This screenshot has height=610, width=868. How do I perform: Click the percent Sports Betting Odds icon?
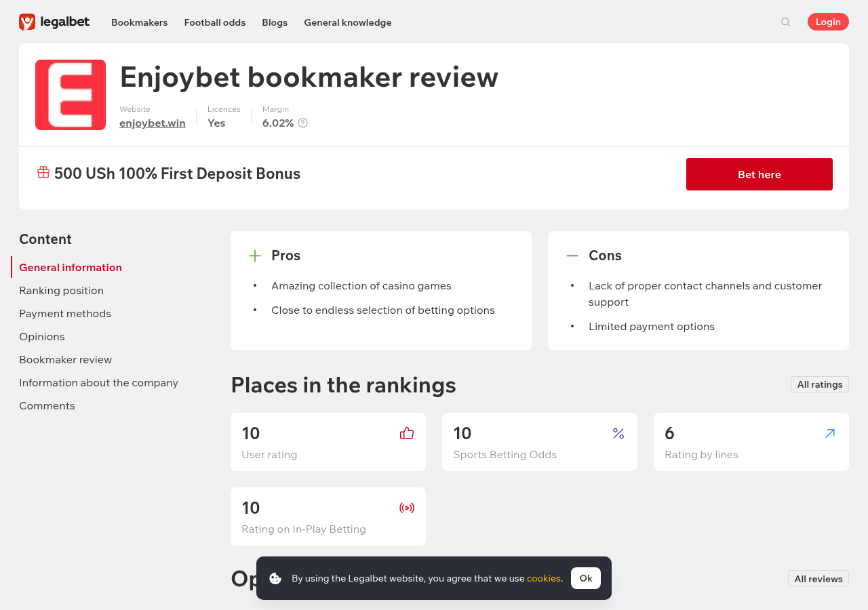coord(618,433)
